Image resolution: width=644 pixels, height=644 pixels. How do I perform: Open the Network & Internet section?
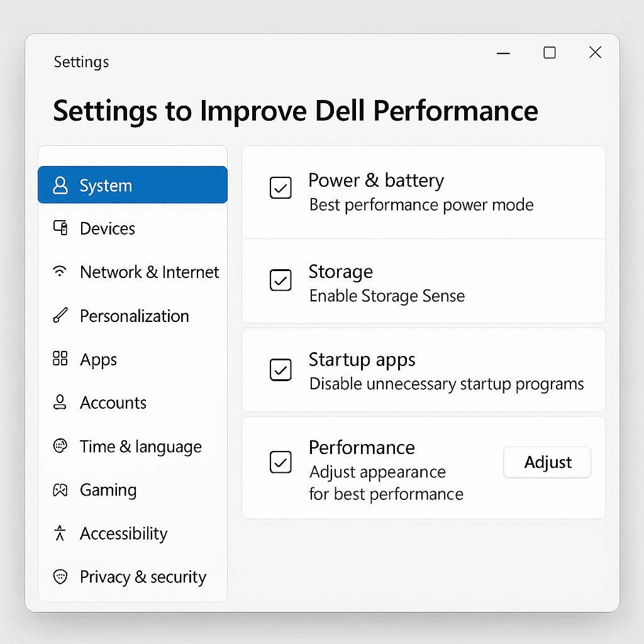(149, 272)
